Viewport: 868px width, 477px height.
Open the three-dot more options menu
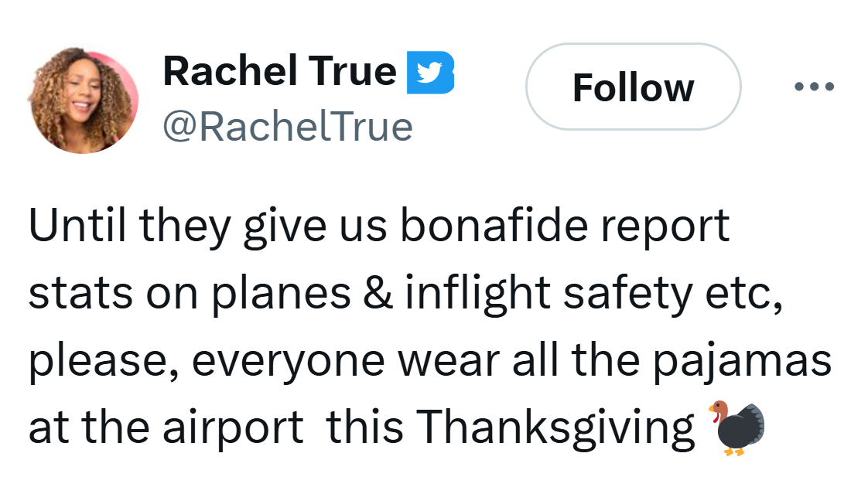click(x=814, y=86)
